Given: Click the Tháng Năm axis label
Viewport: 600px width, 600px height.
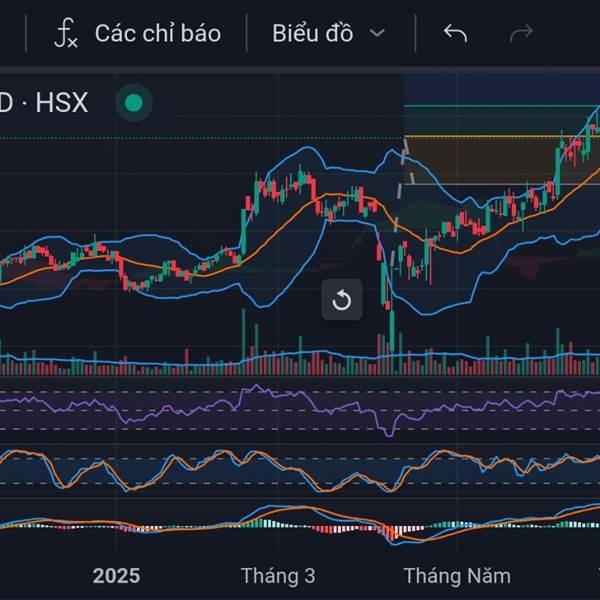Looking at the screenshot, I should 457,576.
